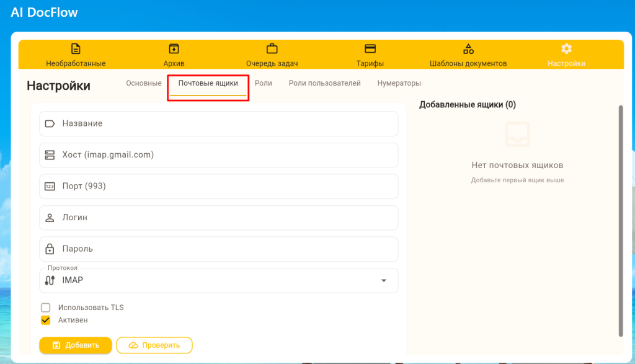Open the IMAP protocol combo box
Screen dimensions: 635x364
pos(218,281)
